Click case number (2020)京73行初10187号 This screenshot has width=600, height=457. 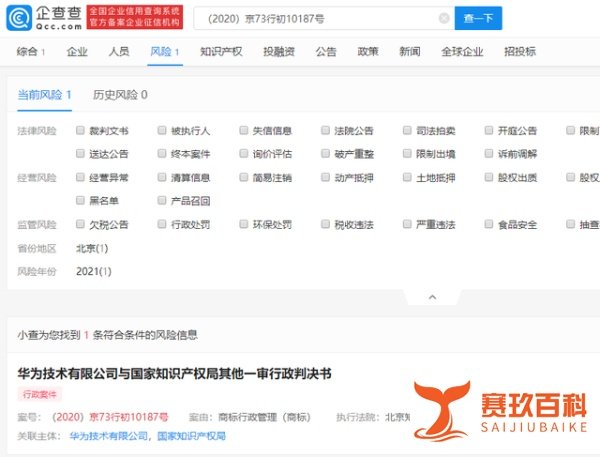pos(110,417)
